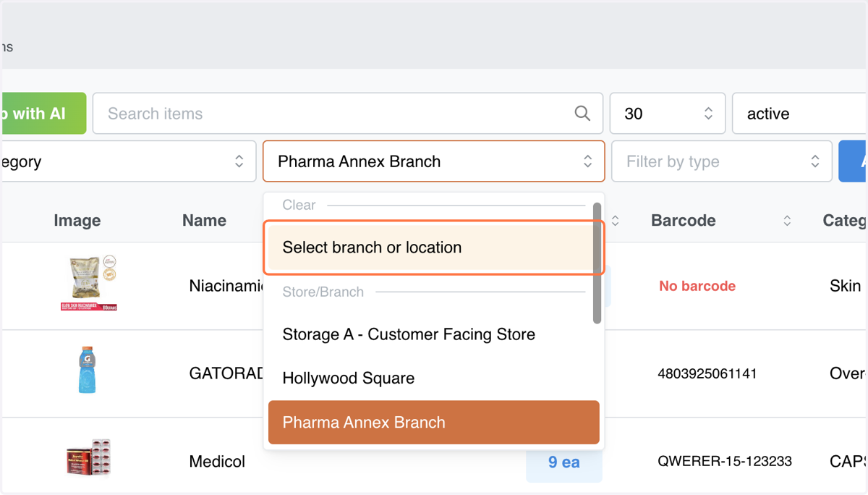
Task: Open the 30 per-page dropdown
Action: coord(668,114)
